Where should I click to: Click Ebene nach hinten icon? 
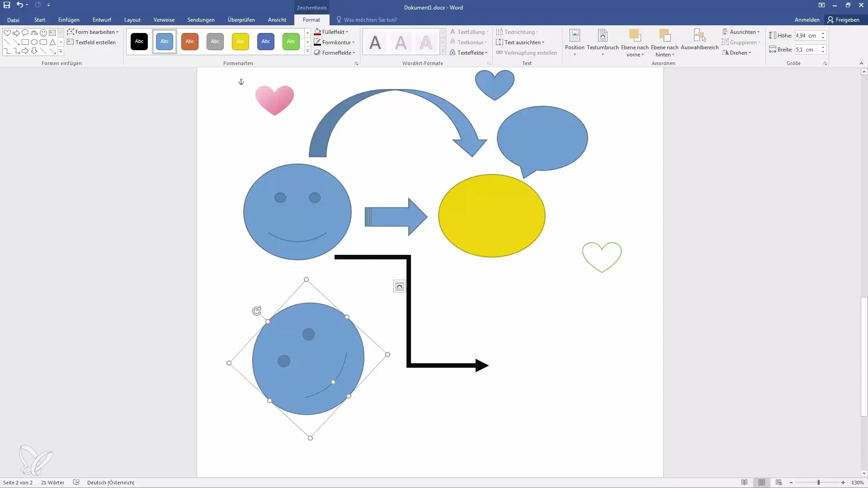[x=665, y=35]
